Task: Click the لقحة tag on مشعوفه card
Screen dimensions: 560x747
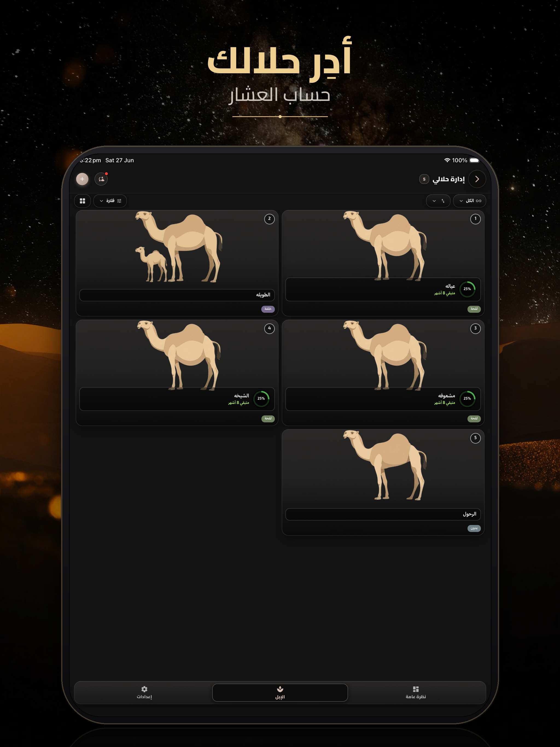Action: click(x=474, y=419)
